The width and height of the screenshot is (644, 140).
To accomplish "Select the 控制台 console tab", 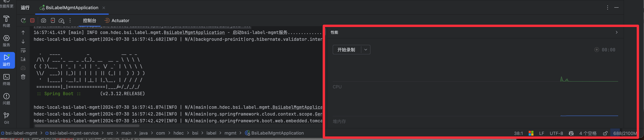I will (89, 20).
